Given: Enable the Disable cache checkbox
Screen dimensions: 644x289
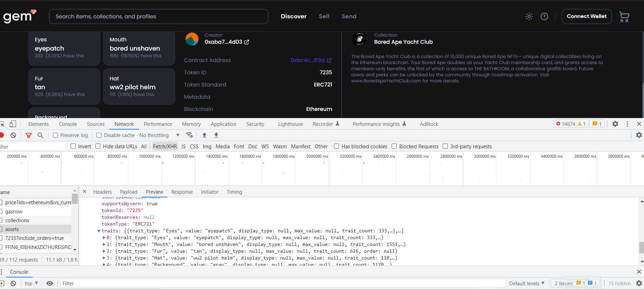Looking at the screenshot, I should coord(99,135).
